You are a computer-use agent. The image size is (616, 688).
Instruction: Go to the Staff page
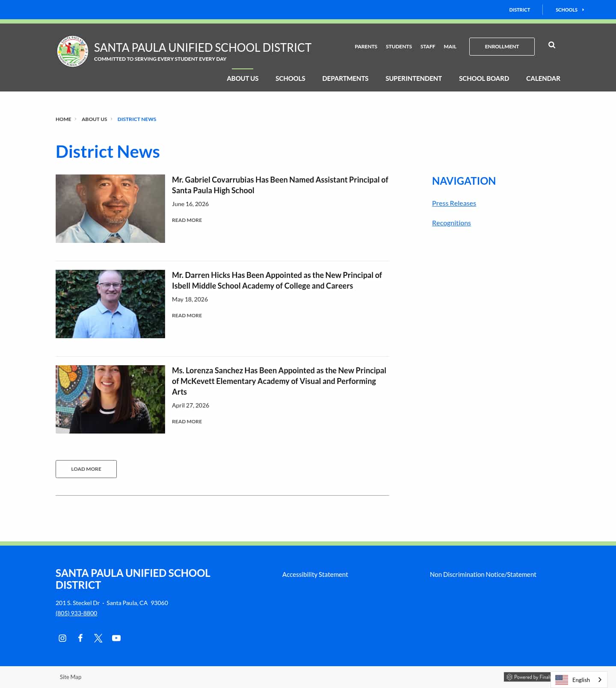point(428,47)
